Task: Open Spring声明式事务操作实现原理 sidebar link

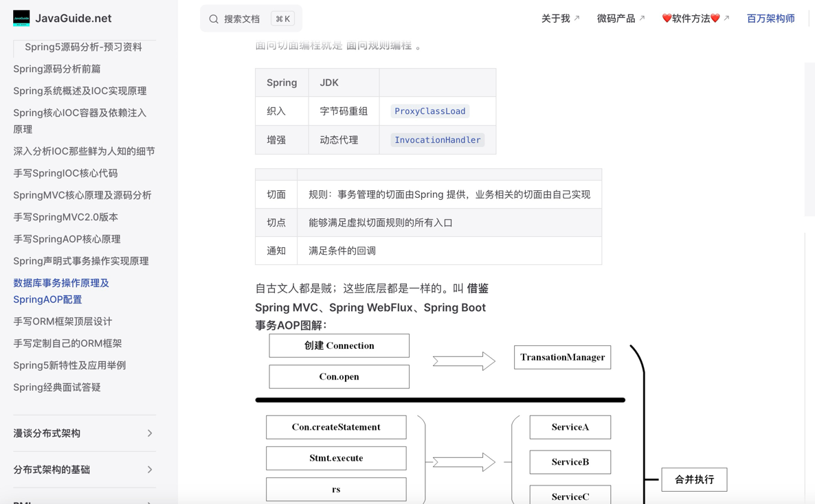Action: [x=80, y=261]
